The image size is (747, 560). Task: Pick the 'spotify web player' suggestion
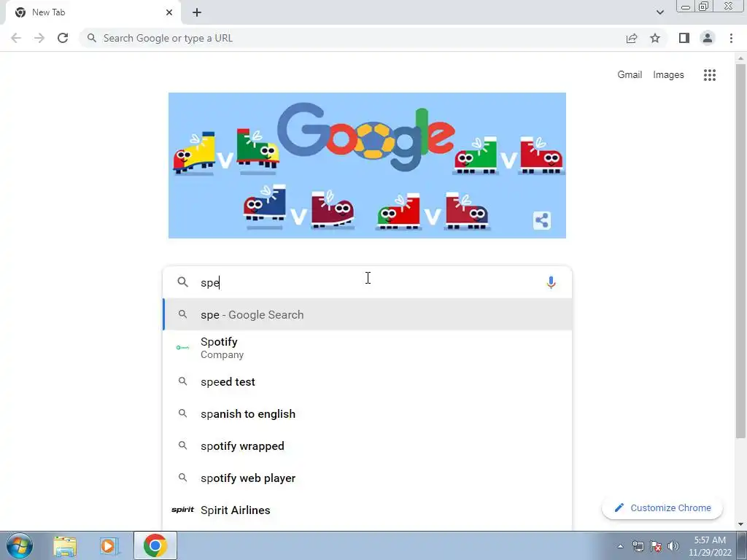pyautogui.click(x=368, y=478)
